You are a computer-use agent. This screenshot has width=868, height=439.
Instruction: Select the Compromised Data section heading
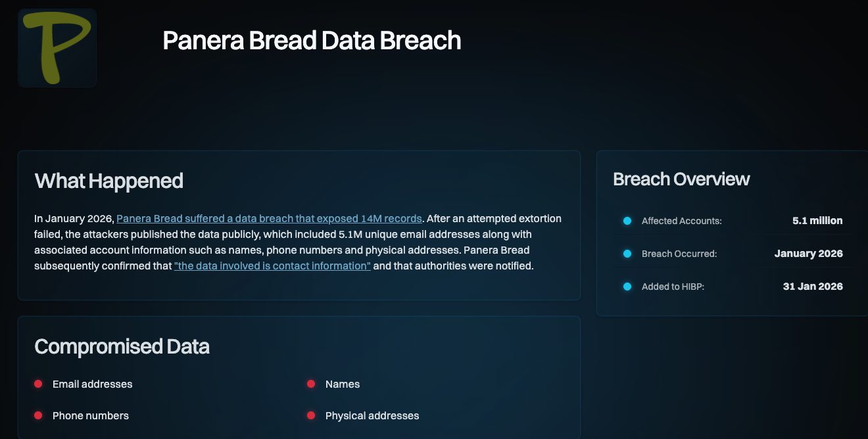(122, 346)
